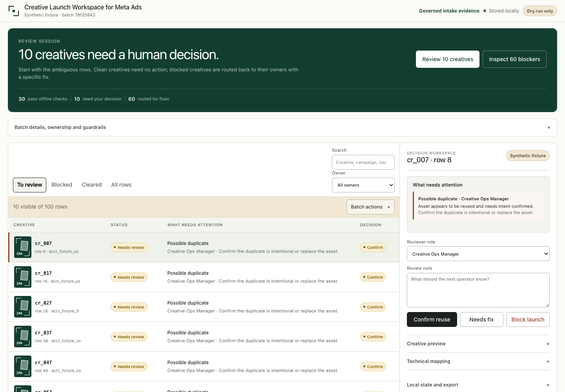
Task: Click the workspace logo icon in header
Action: coord(14,11)
